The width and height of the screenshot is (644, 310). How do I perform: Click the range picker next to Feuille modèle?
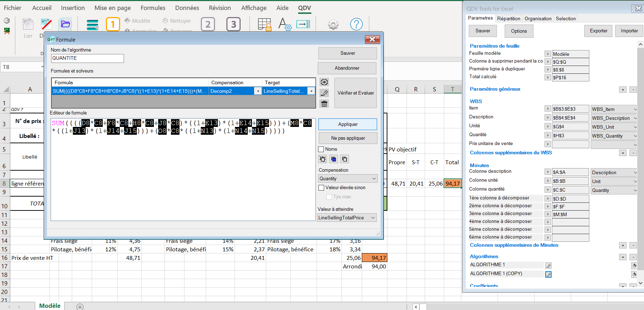[x=548, y=54]
